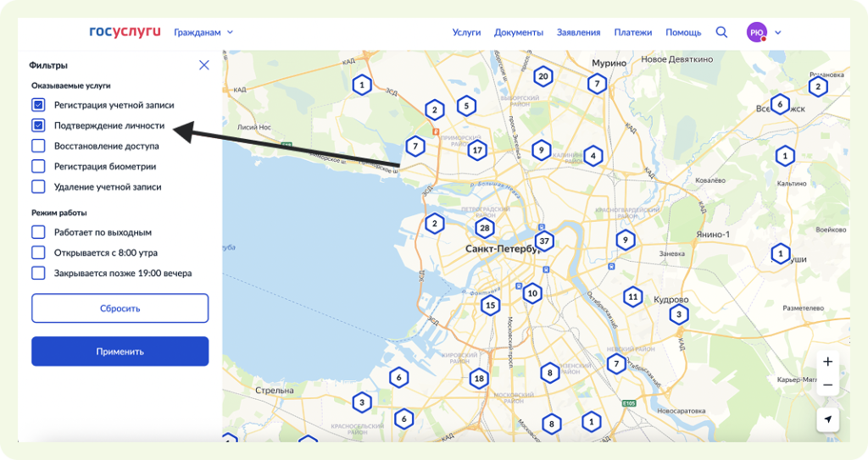Expand the profile menu chevron
The width and height of the screenshot is (868, 460).
(x=778, y=33)
